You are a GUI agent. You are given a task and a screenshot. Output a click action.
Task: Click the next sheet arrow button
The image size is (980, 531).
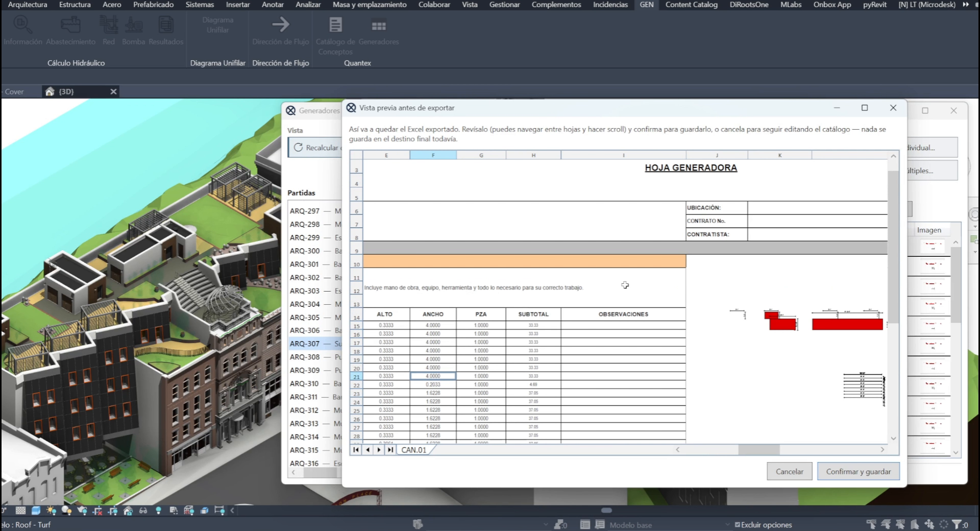379,450
